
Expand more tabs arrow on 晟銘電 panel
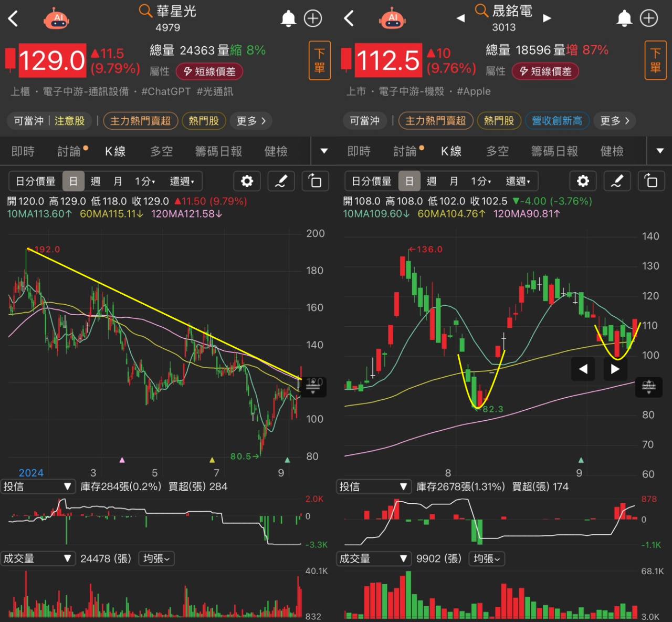point(660,151)
